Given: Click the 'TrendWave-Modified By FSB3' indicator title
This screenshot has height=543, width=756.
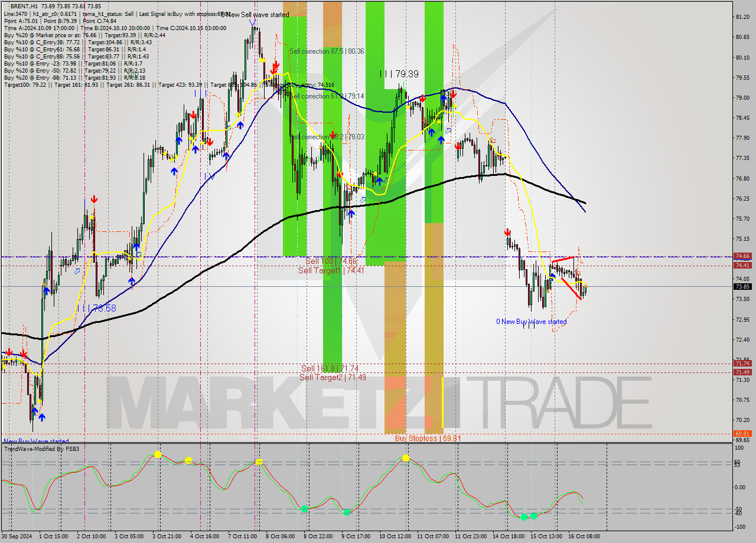Looking at the screenshot, I should pyautogui.click(x=41, y=449).
